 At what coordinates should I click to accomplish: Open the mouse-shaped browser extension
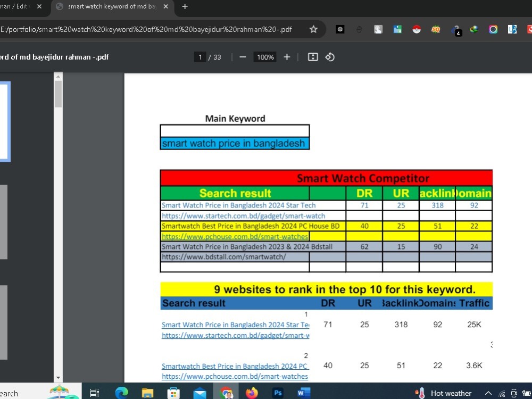[x=359, y=29]
